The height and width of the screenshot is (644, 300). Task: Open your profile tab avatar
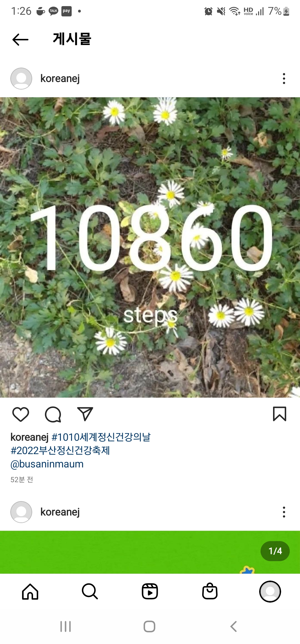tap(270, 591)
